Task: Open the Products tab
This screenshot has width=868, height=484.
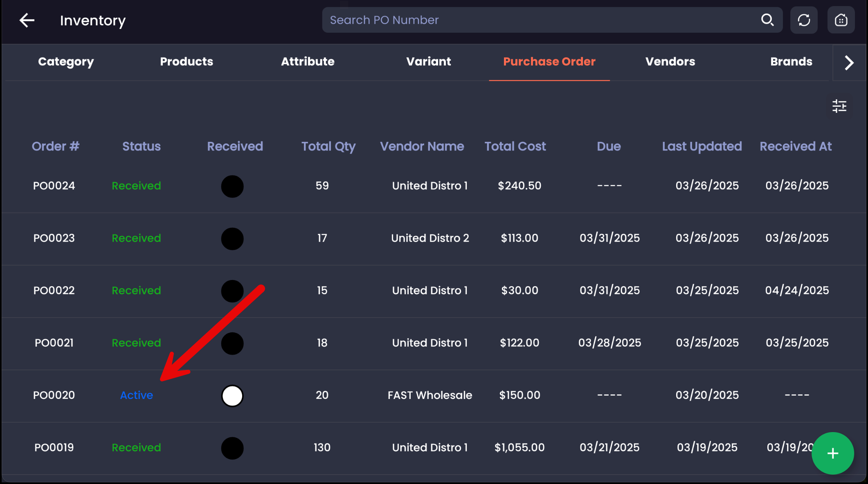Action: click(187, 62)
